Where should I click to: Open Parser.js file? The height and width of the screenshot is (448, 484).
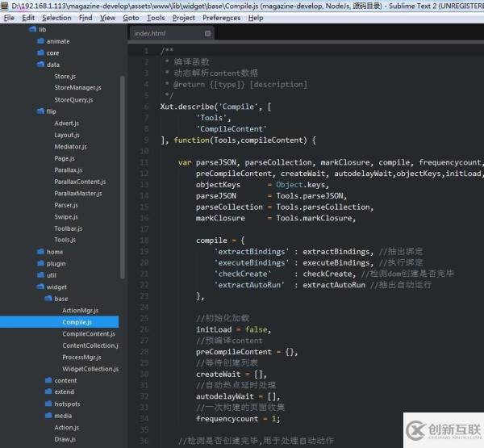pyautogui.click(x=66, y=206)
